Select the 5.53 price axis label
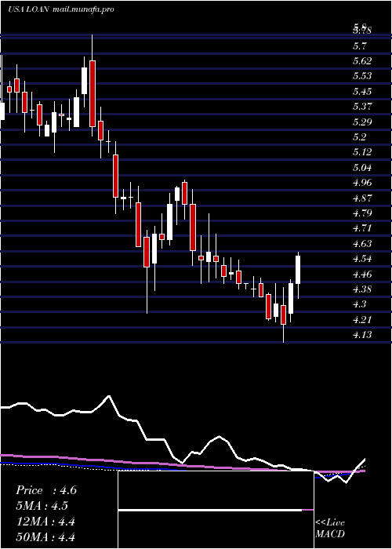392x549 pixels. click(362, 76)
